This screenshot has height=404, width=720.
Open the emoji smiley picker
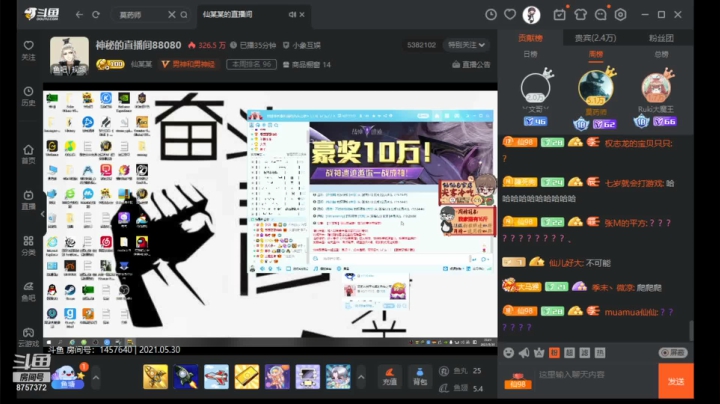pos(508,353)
